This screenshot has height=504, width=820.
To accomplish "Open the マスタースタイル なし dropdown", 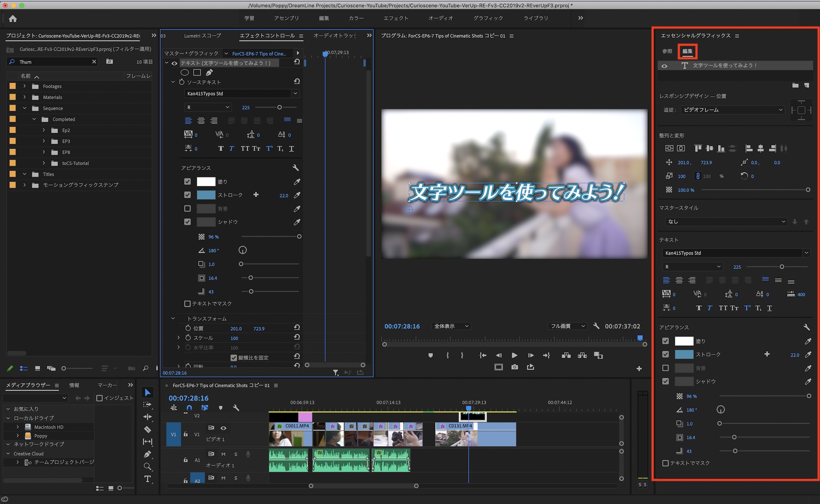I will pyautogui.click(x=725, y=222).
